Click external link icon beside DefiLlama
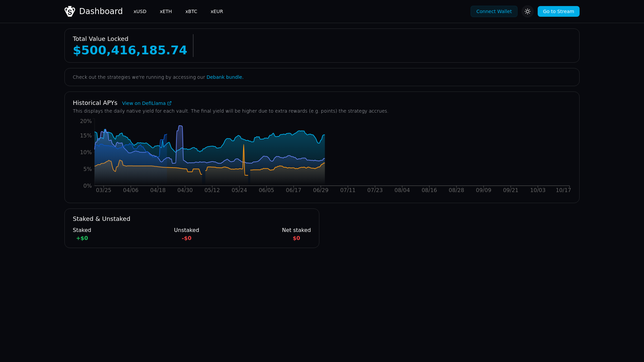 tap(169, 103)
